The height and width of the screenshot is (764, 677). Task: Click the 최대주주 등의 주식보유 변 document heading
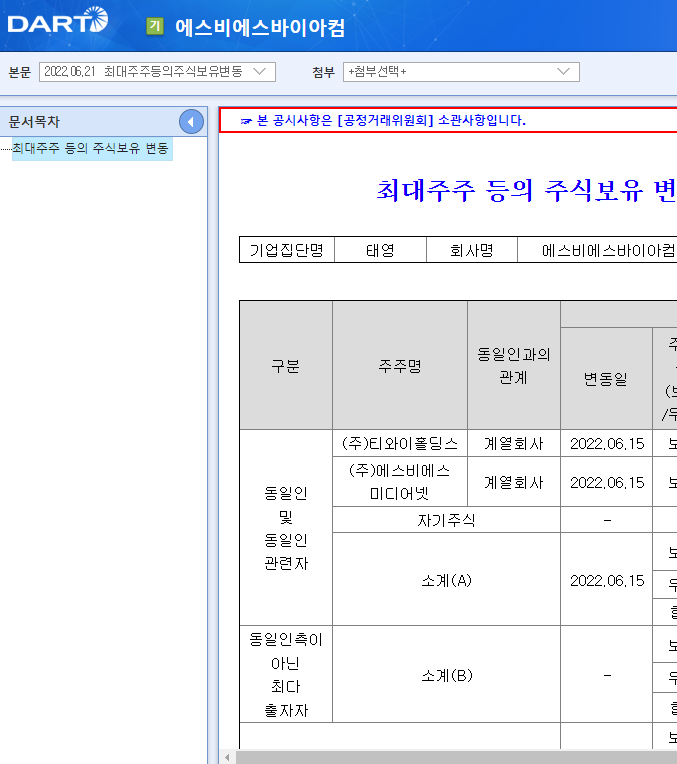point(526,190)
